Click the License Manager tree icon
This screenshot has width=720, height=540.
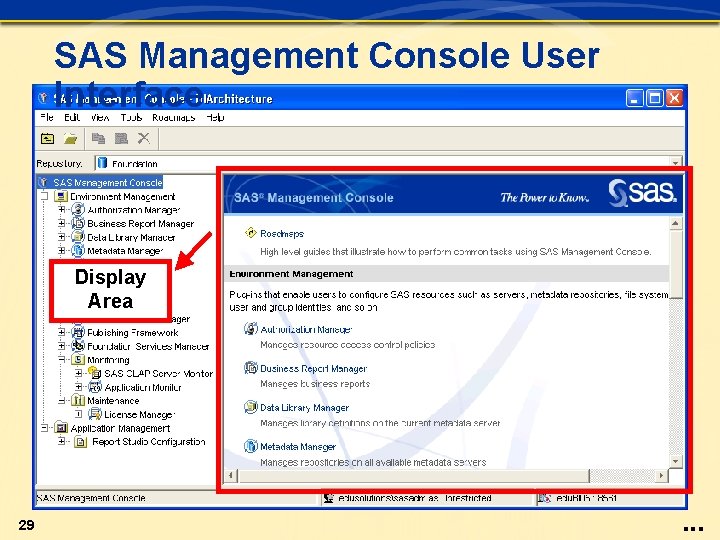[95, 414]
